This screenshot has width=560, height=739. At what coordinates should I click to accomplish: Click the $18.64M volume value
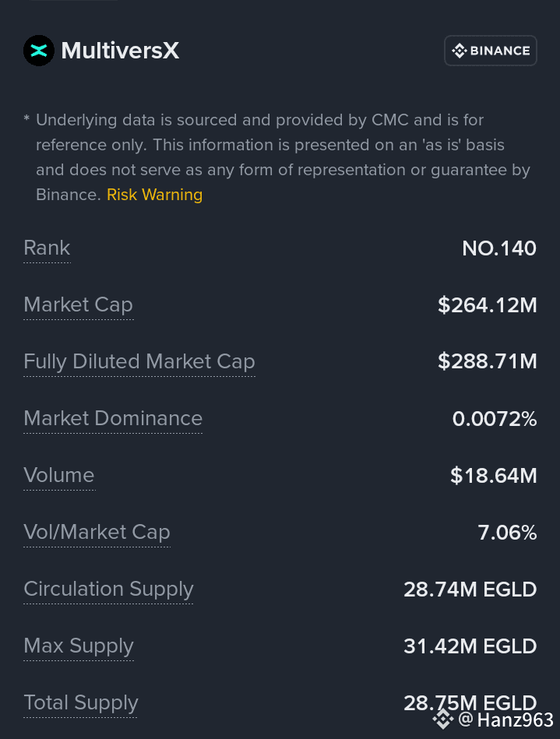click(493, 475)
